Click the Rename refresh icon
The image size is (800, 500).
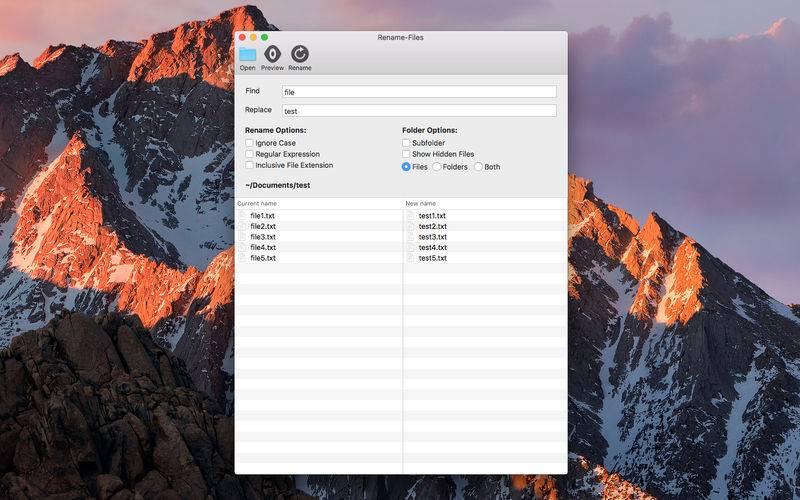299,54
